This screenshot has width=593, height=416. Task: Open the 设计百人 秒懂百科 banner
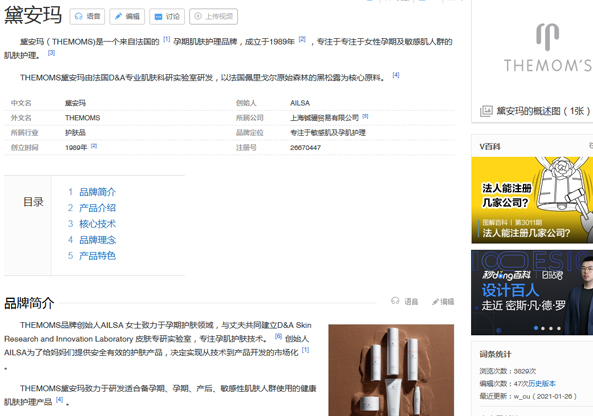point(532,292)
